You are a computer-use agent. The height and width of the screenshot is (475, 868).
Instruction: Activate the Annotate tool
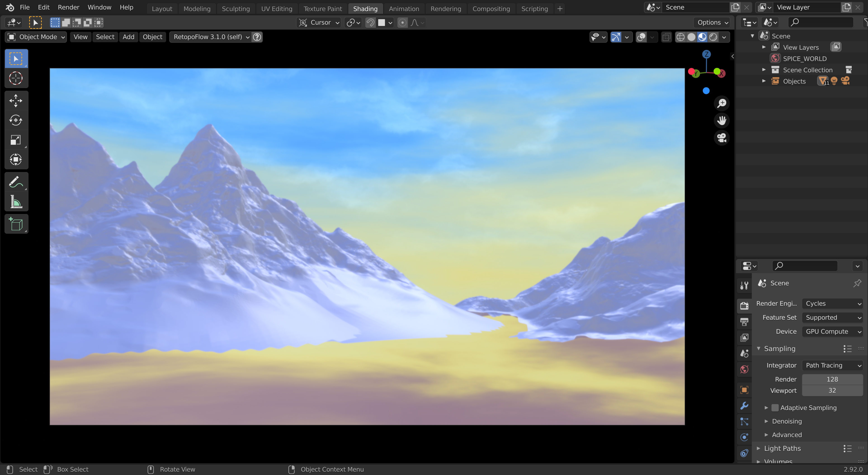[x=16, y=182]
